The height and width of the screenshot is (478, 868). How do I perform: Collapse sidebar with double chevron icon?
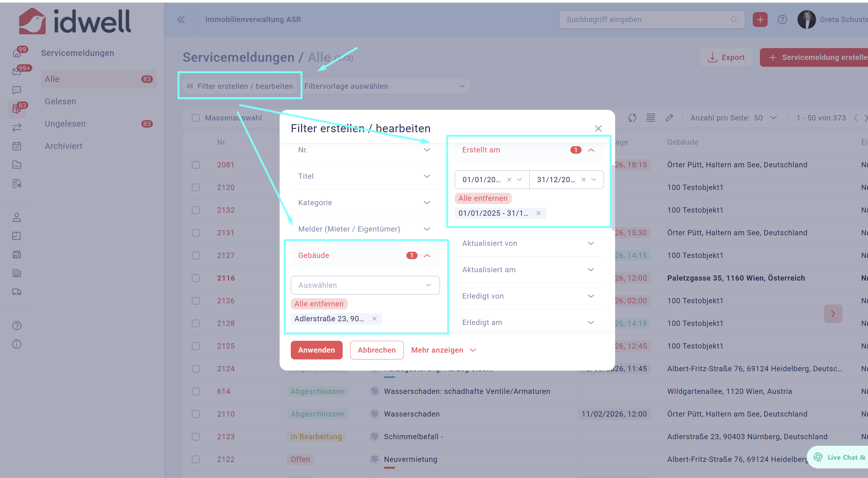pyautogui.click(x=181, y=20)
